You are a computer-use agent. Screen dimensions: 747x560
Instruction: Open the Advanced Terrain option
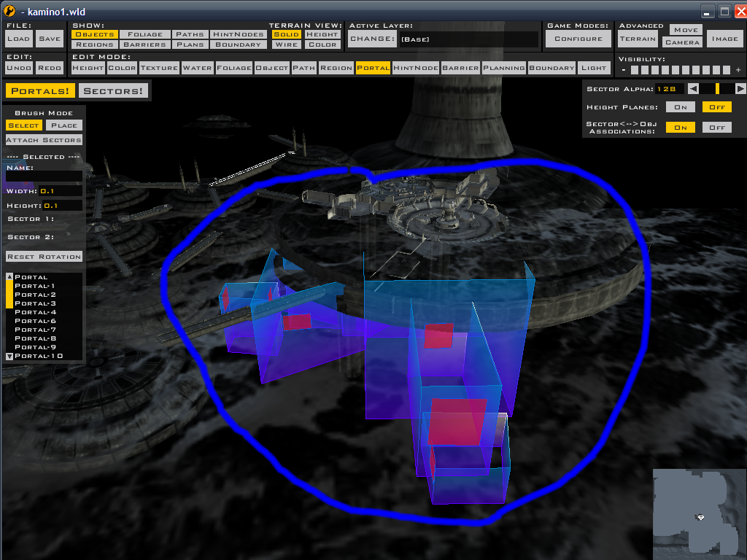pos(638,39)
